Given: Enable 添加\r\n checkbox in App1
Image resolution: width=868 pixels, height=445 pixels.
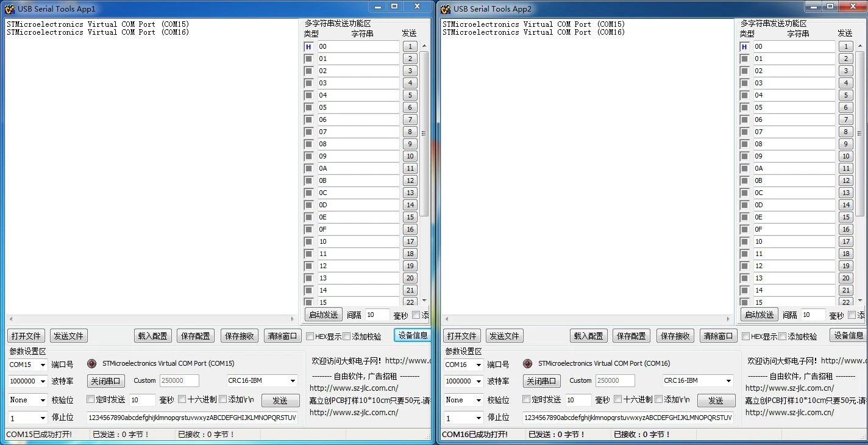Looking at the screenshot, I should pyautogui.click(x=222, y=399).
